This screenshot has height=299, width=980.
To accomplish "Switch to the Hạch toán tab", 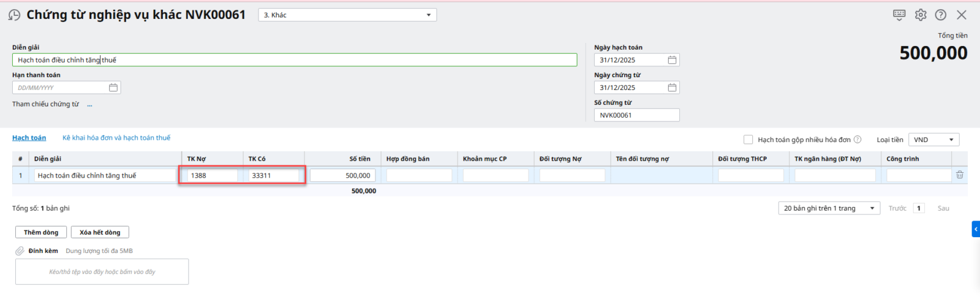I will point(29,138).
